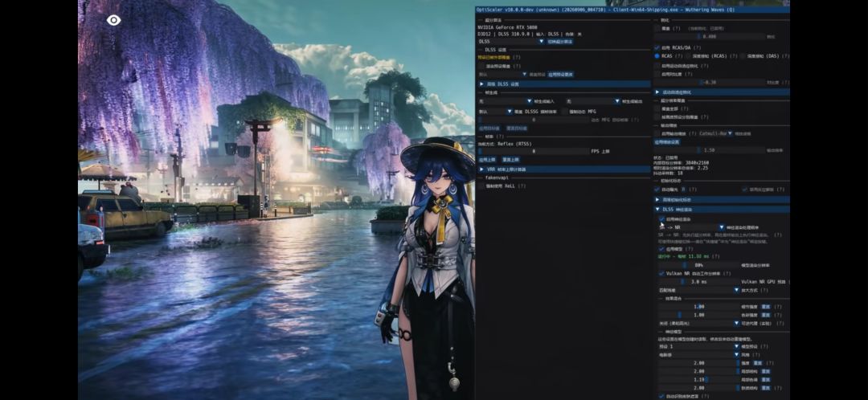This screenshot has width=868, height=400.
Task: Toggle the MFG checkbox in frame generation
Action: point(565,111)
